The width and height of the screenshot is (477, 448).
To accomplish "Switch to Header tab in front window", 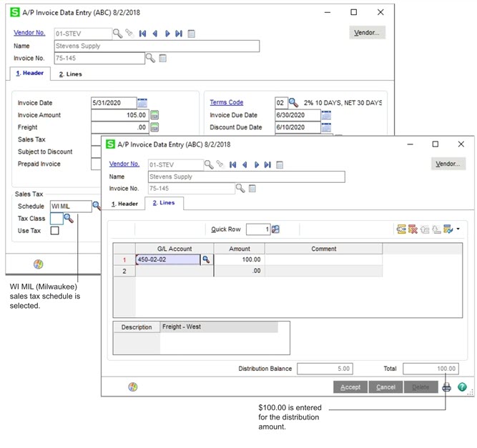I will coord(123,204).
